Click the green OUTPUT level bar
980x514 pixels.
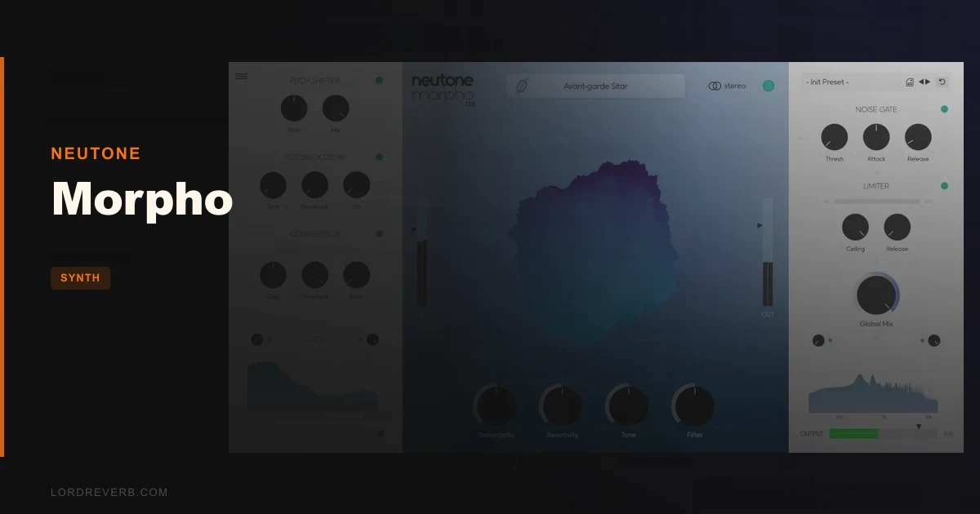(x=853, y=433)
